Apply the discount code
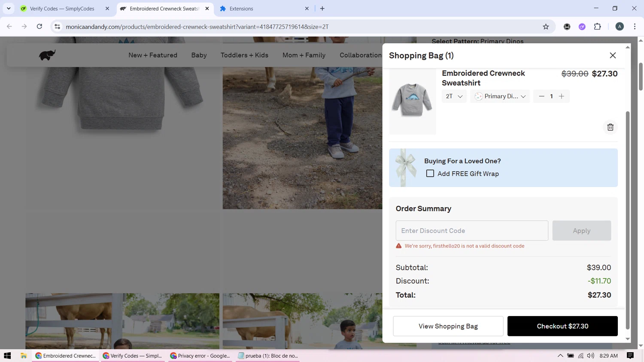The height and width of the screenshot is (362, 644). pyautogui.click(x=581, y=230)
